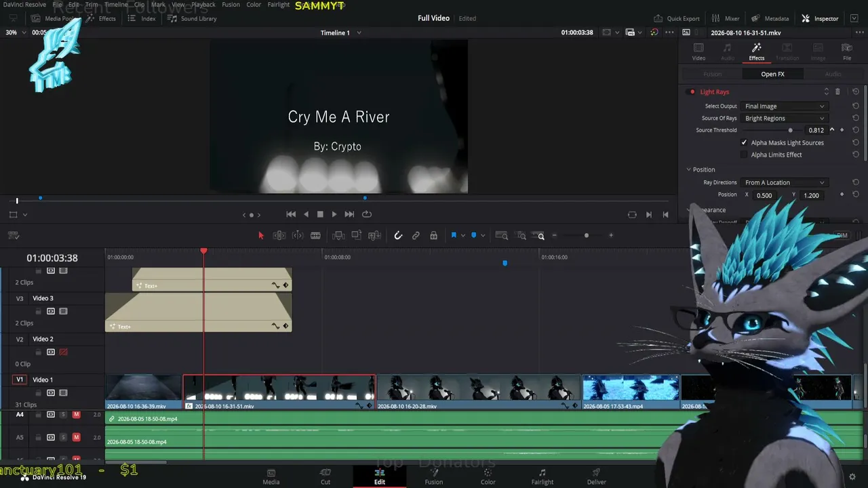Disable the Light Rays effect toggle
This screenshot has height=488, width=868.
pos(692,92)
